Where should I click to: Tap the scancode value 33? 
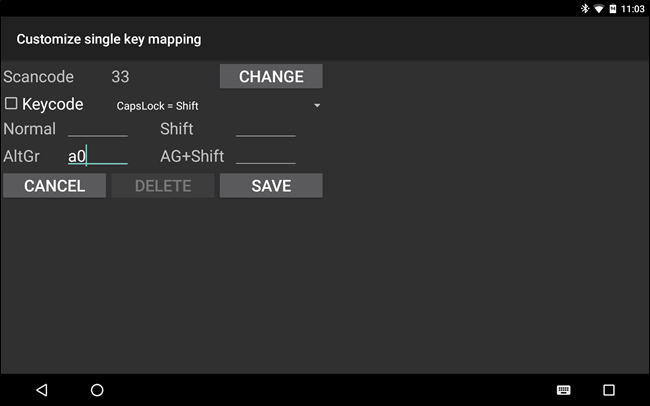[x=120, y=77]
